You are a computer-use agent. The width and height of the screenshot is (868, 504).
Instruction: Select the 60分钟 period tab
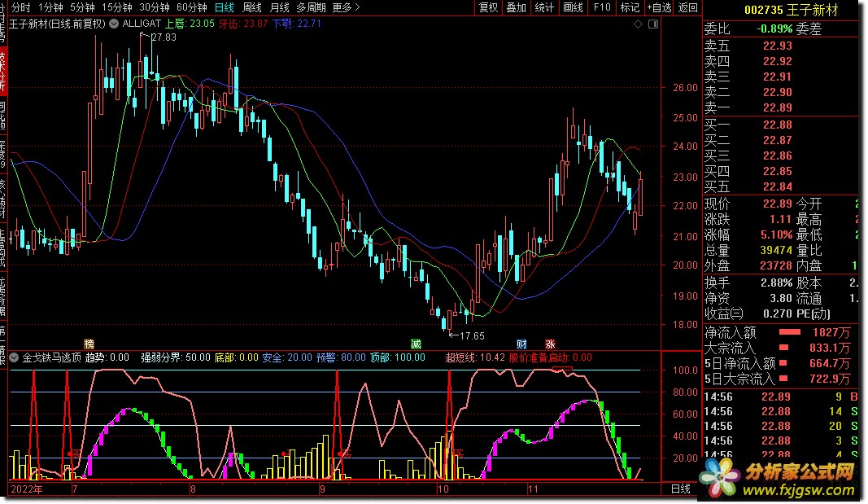click(x=191, y=7)
